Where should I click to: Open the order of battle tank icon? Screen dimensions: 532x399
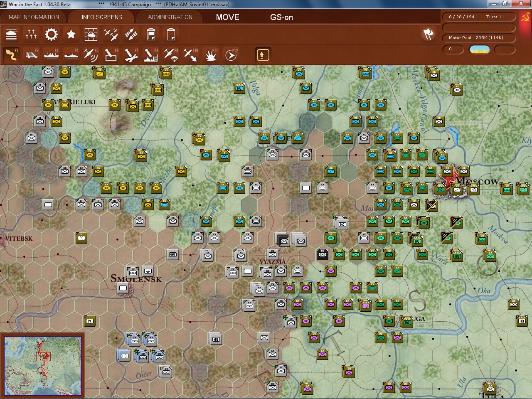(11, 34)
